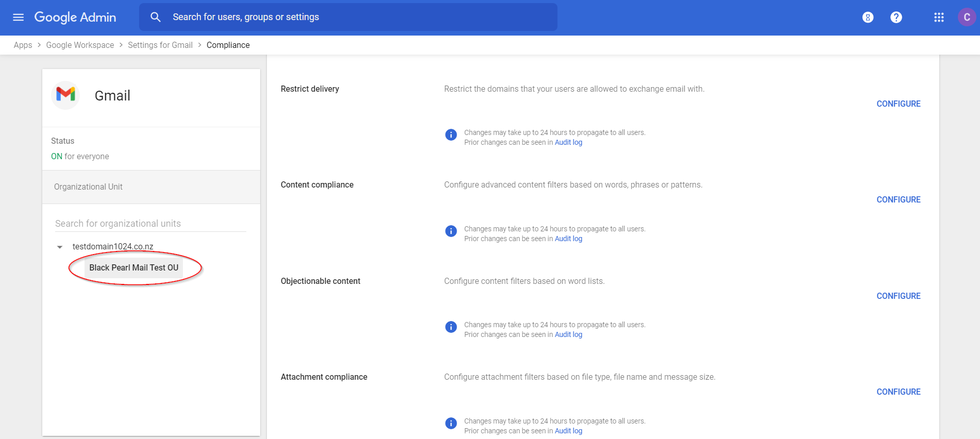Go to Settings for Gmail breadcrumb
The image size is (980, 439).
(160, 45)
